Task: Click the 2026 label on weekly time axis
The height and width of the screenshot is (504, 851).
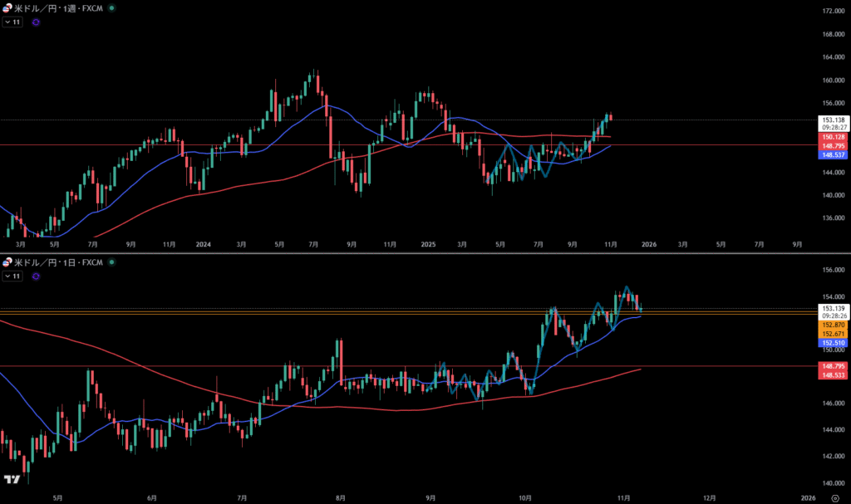Action: [648, 245]
